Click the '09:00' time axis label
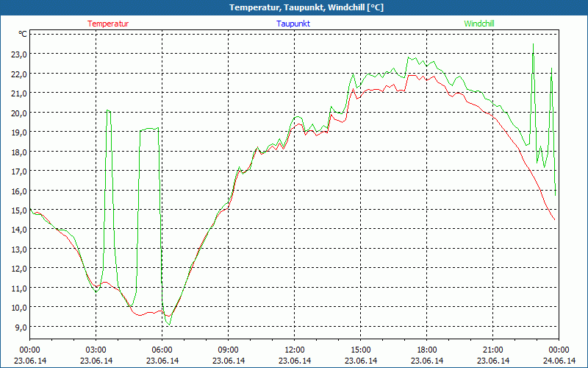Image resolution: width=588 pixels, height=368 pixels. (x=229, y=350)
